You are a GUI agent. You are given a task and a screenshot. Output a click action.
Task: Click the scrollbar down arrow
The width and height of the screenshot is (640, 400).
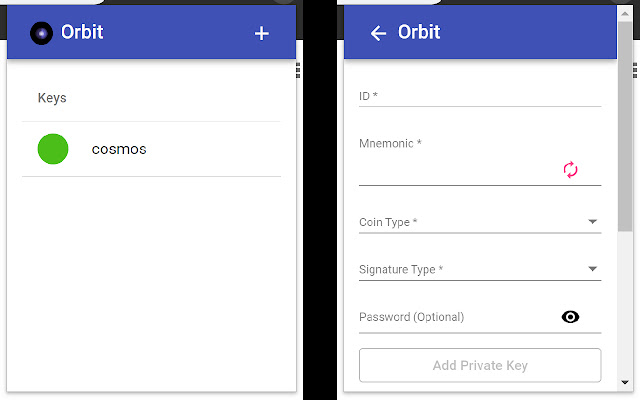coord(626,383)
